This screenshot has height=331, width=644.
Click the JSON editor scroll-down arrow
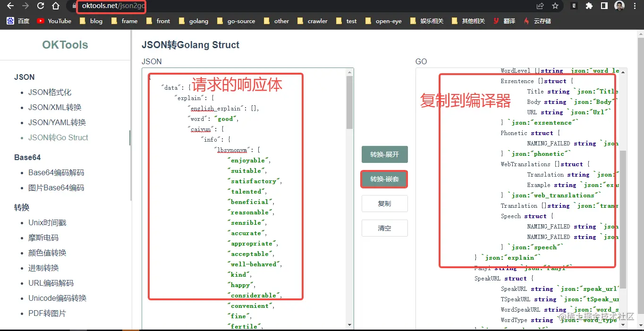[x=350, y=325]
